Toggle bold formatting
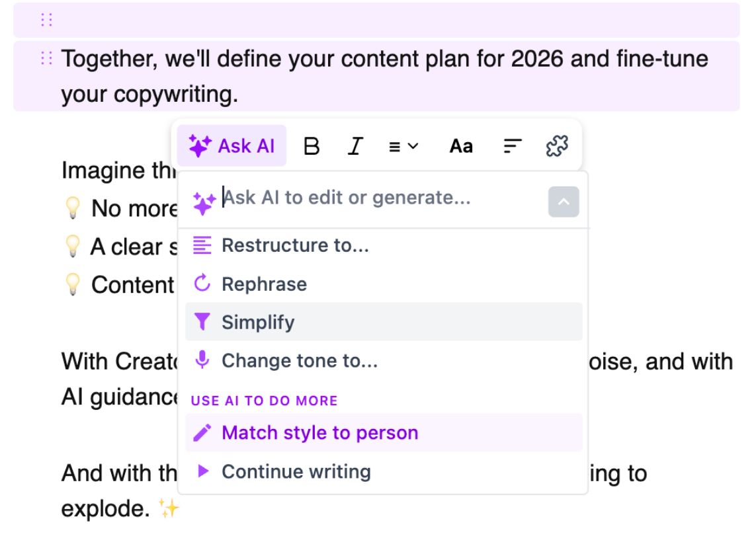 (311, 146)
